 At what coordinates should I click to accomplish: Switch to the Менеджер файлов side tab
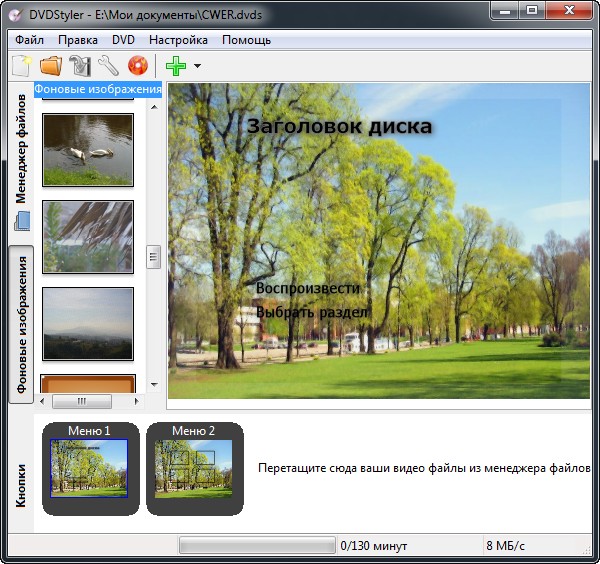pyautogui.click(x=21, y=148)
